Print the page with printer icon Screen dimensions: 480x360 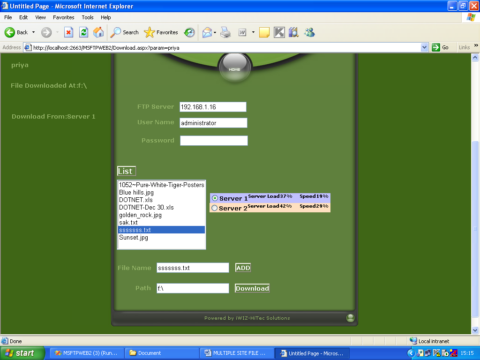[x=226, y=32]
